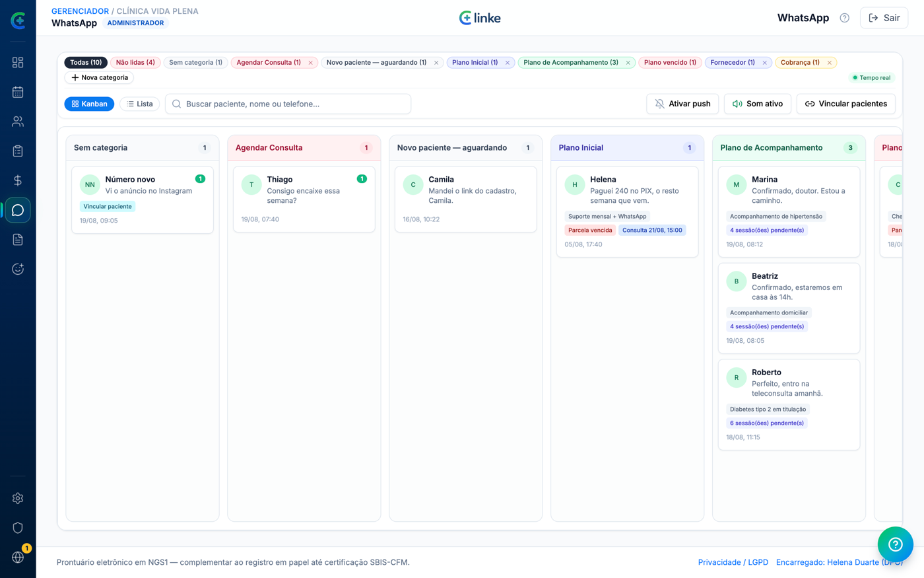924x578 pixels.
Task: Open the GERENCIADOR breadcrumb link
Action: coord(80,11)
